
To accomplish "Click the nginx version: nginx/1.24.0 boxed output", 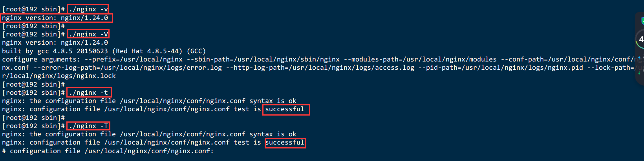I will 56,18.
